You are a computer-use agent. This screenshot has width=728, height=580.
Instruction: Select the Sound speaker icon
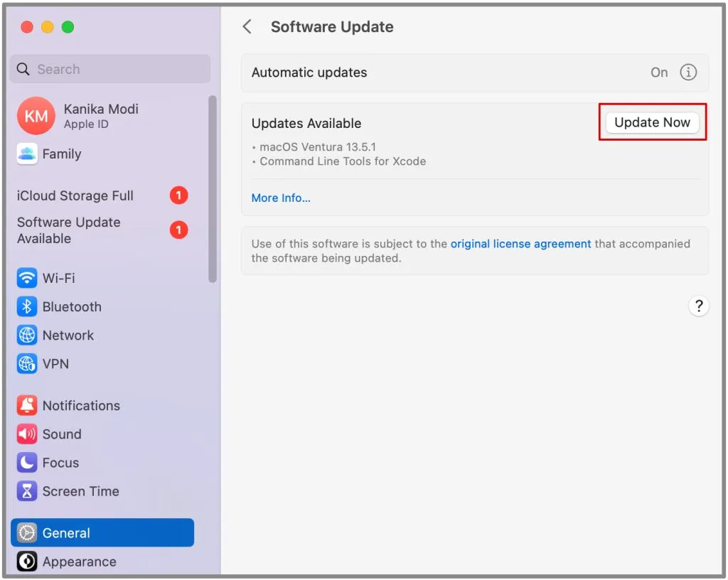(27, 434)
